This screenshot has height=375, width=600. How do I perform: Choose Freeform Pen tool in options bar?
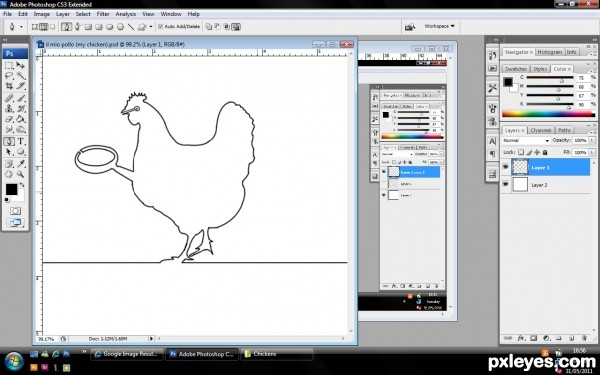(x=78, y=27)
